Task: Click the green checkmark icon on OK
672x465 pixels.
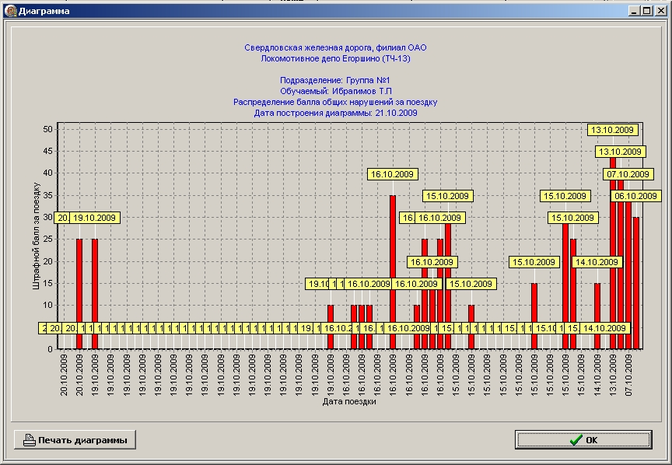Action: 574,440
